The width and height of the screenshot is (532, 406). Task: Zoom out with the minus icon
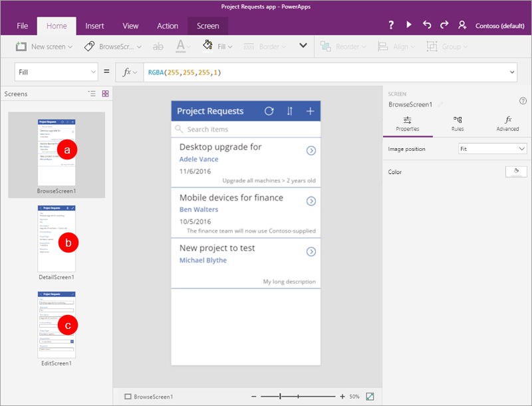[254, 397]
